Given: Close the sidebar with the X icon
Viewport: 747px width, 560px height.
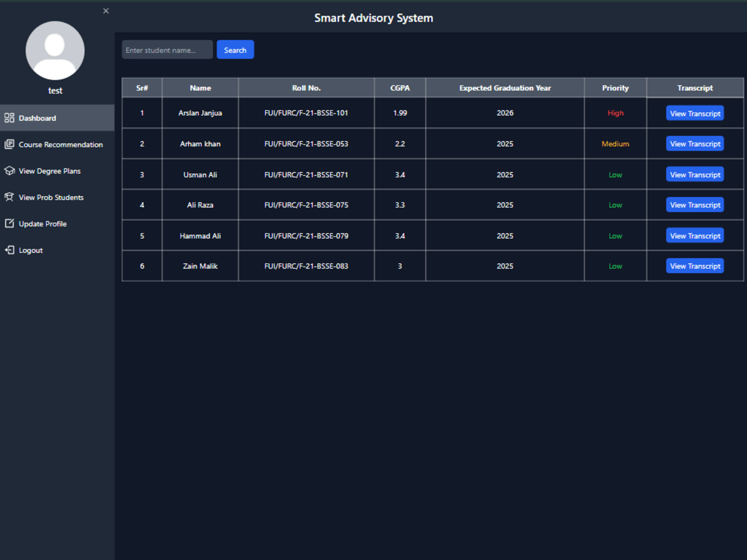Looking at the screenshot, I should (106, 11).
